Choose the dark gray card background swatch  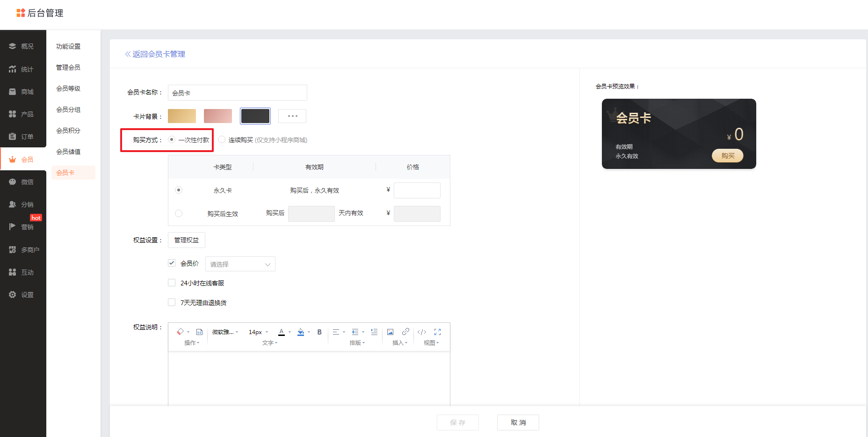pos(255,116)
